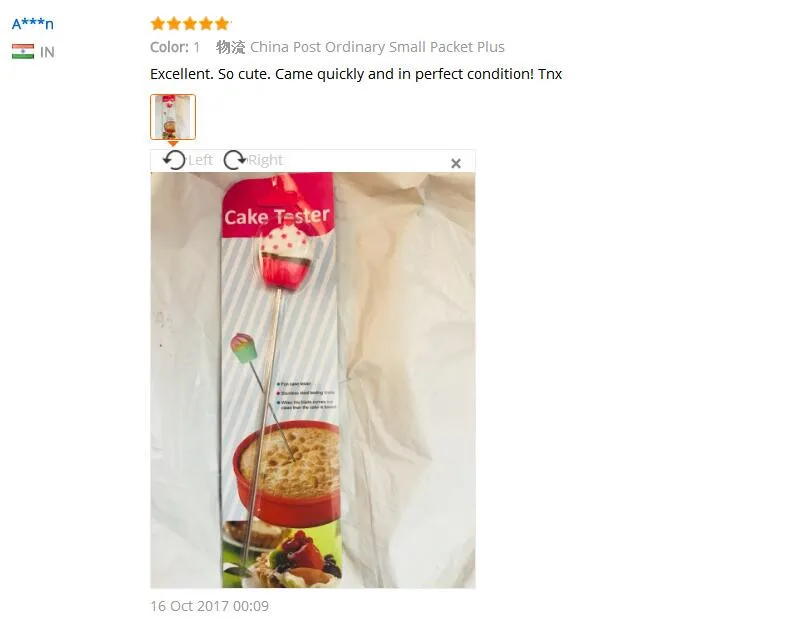Click the rotate left arrow icon

[x=174, y=160]
